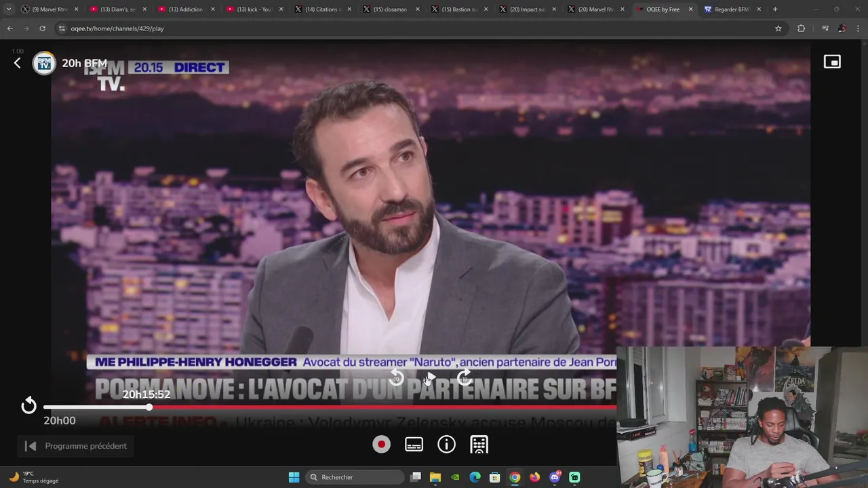Click the Rechercher taskbar search box
The width and height of the screenshot is (868, 488).
pyautogui.click(x=354, y=477)
